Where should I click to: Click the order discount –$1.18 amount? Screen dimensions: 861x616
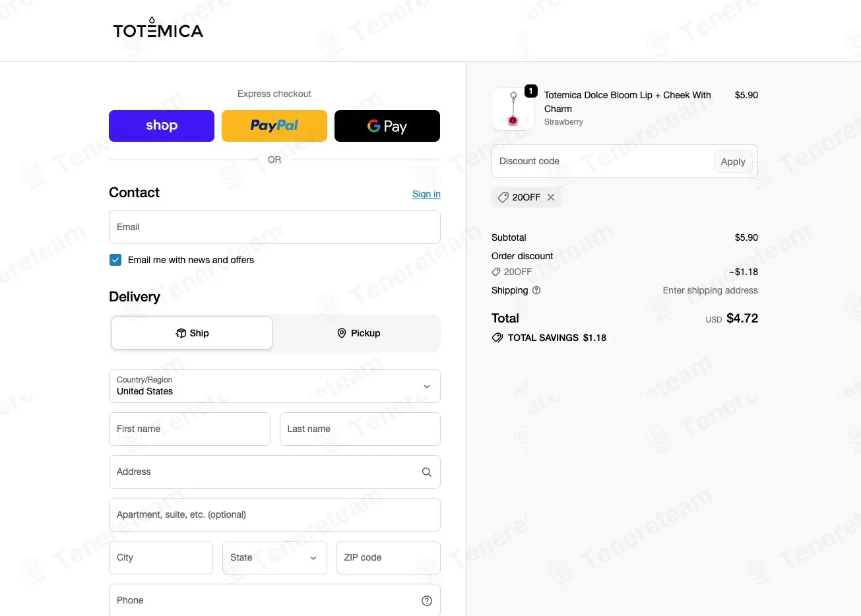pyautogui.click(x=744, y=272)
